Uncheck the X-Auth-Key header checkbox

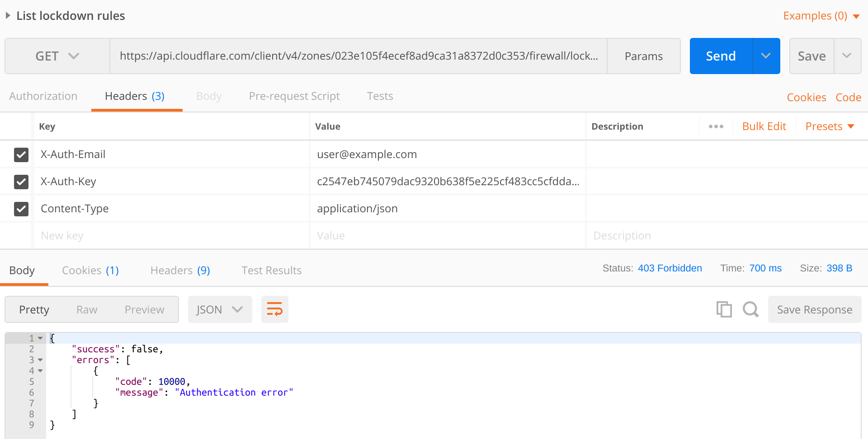[x=21, y=182]
